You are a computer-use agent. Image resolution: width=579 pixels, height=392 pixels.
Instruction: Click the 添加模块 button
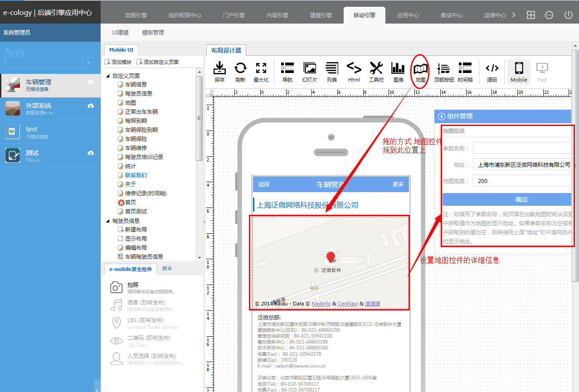(118, 62)
